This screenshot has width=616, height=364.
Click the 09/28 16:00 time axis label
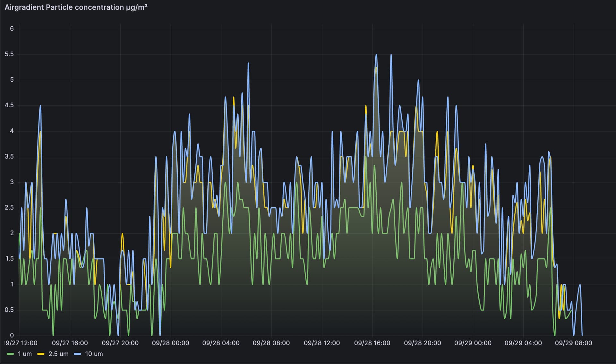tap(372, 343)
